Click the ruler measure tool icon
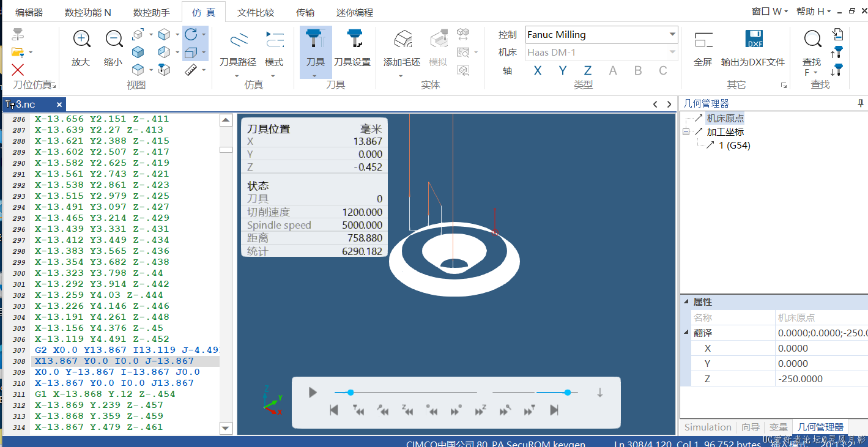This screenshot has height=447, width=868. click(190, 70)
